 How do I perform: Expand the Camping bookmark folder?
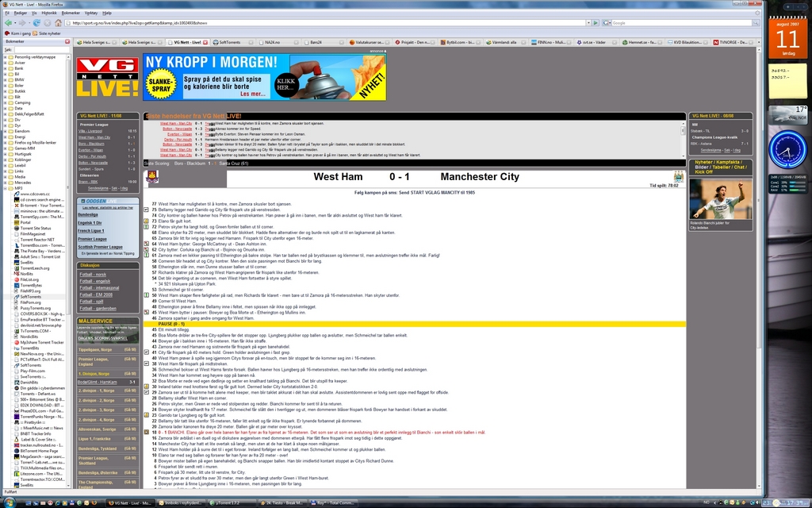(x=6, y=102)
